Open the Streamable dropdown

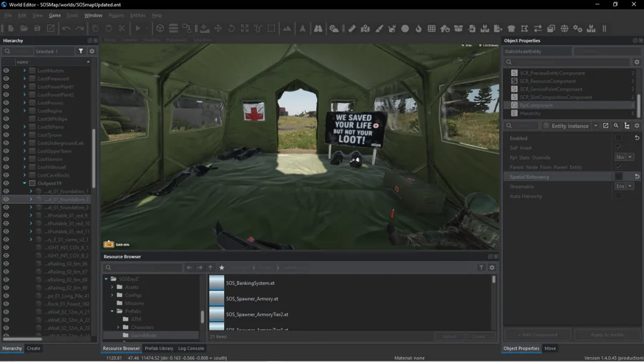(x=624, y=186)
